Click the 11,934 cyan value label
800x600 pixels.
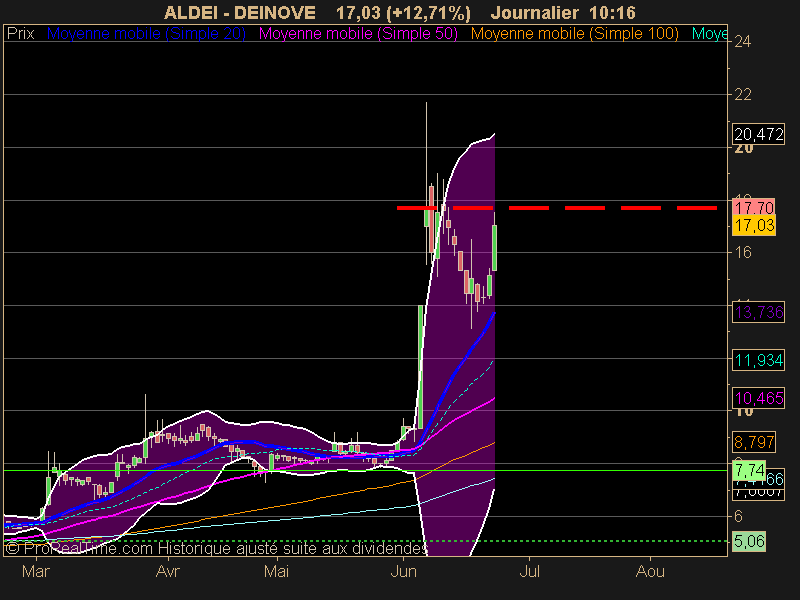(x=758, y=360)
